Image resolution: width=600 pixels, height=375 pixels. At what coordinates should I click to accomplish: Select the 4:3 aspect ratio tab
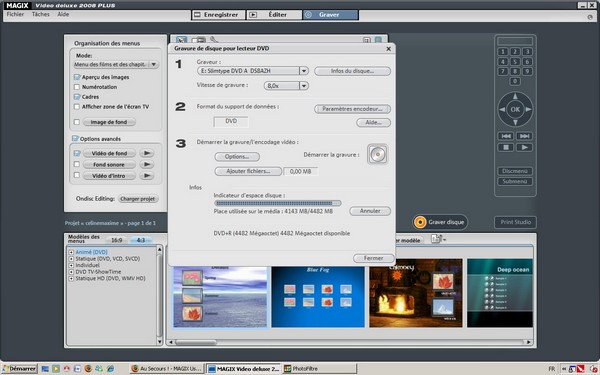141,240
